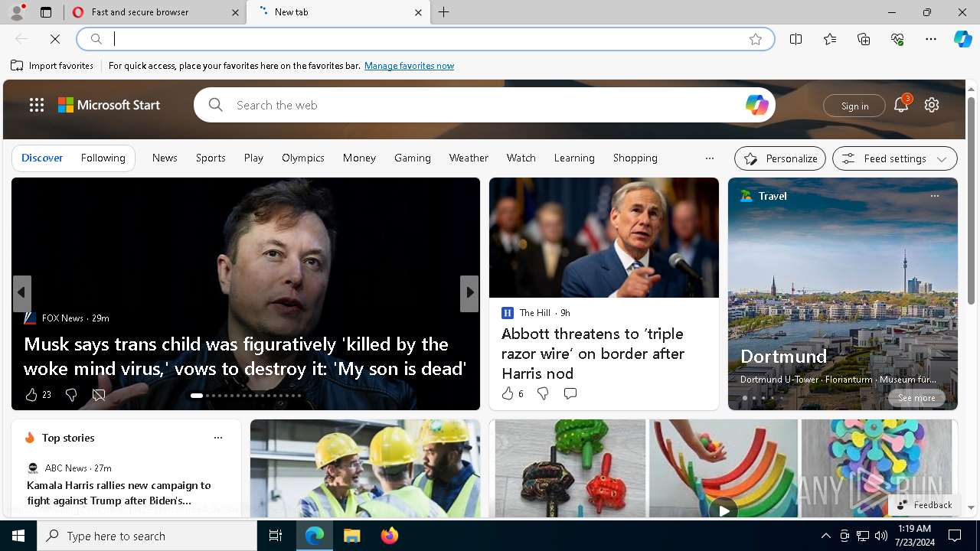Viewport: 980px width, 551px height.
Task: Open Settings and more menu
Action: (931, 39)
